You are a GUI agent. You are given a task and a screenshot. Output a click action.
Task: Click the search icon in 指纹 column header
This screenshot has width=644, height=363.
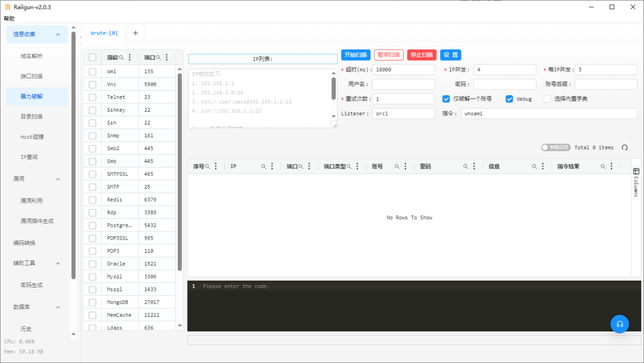coord(121,58)
